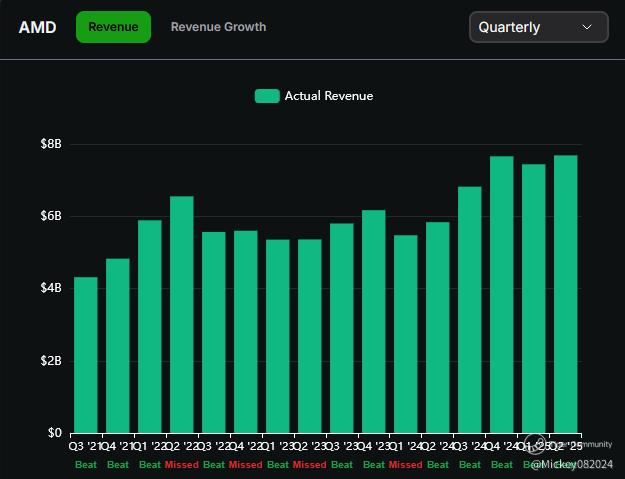Viewport: 625px width, 479px height.
Task: Click the Missed label under Q1 '24
Action: click(405, 465)
